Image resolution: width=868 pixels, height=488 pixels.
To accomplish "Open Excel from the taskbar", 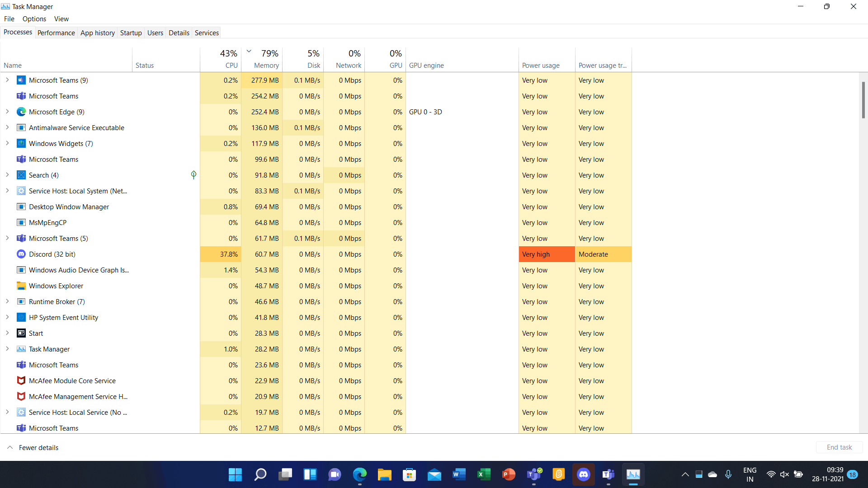I will (x=484, y=474).
